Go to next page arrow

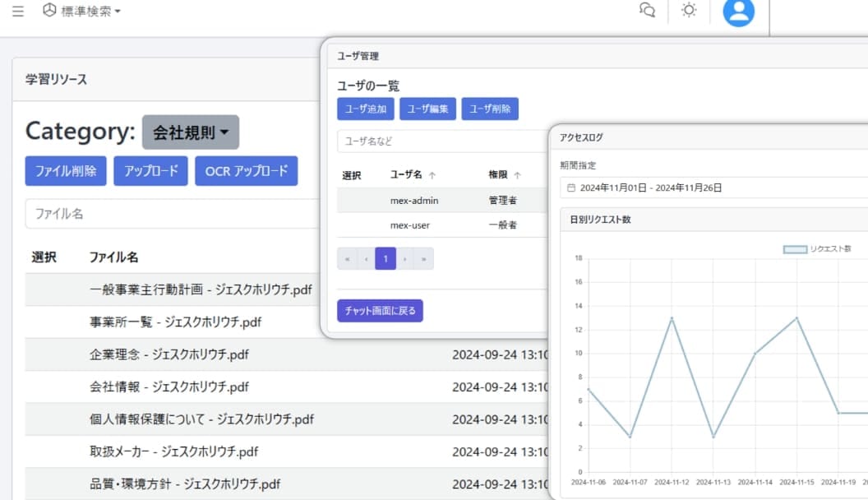click(404, 258)
